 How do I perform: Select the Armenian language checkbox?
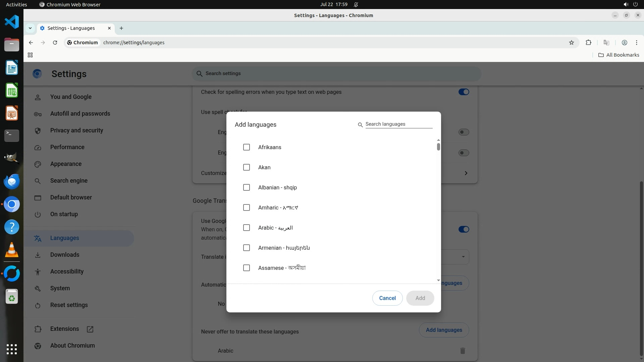click(x=247, y=248)
